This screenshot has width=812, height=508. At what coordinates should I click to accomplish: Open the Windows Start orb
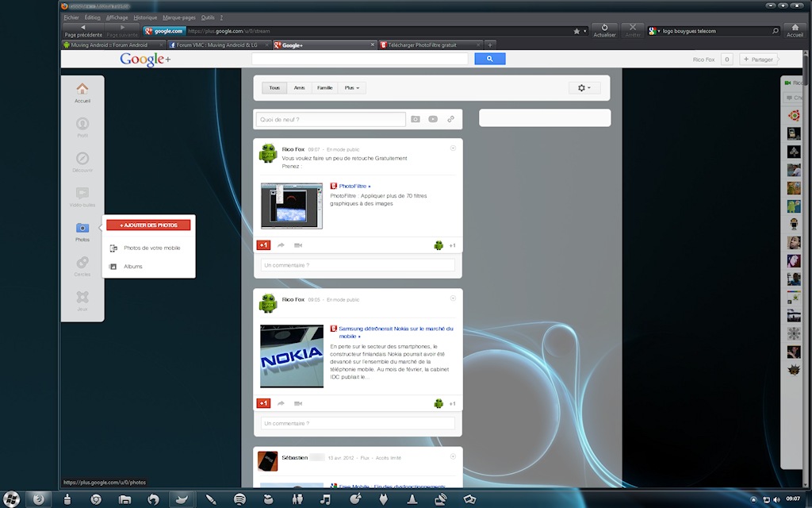[x=10, y=499]
